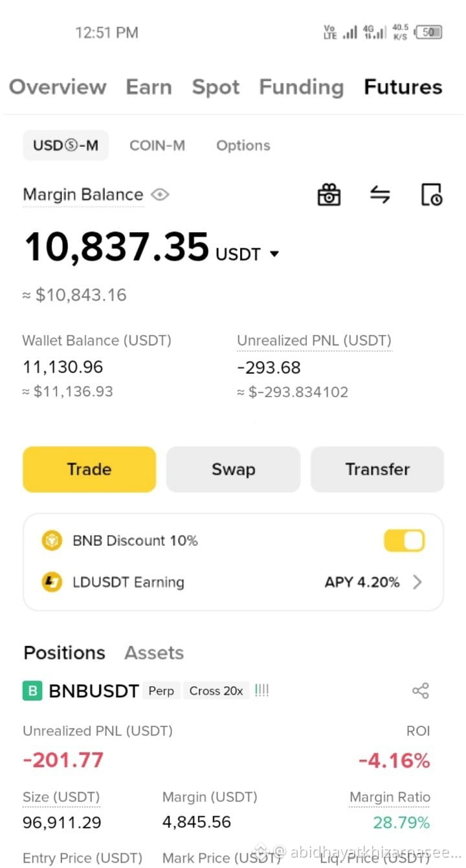Screen dimensions: 466x868
Task: Tap the Margin Ratio label
Action: (390, 797)
